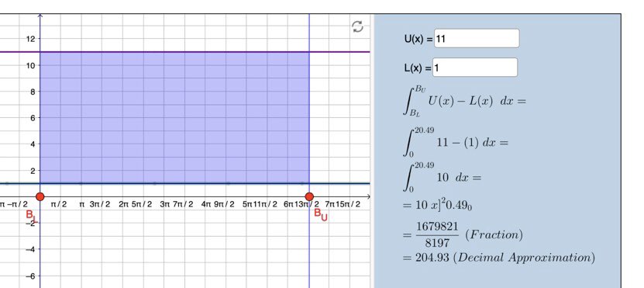Select the red B_L boundary point
This screenshot has height=288, width=644.
point(40,196)
